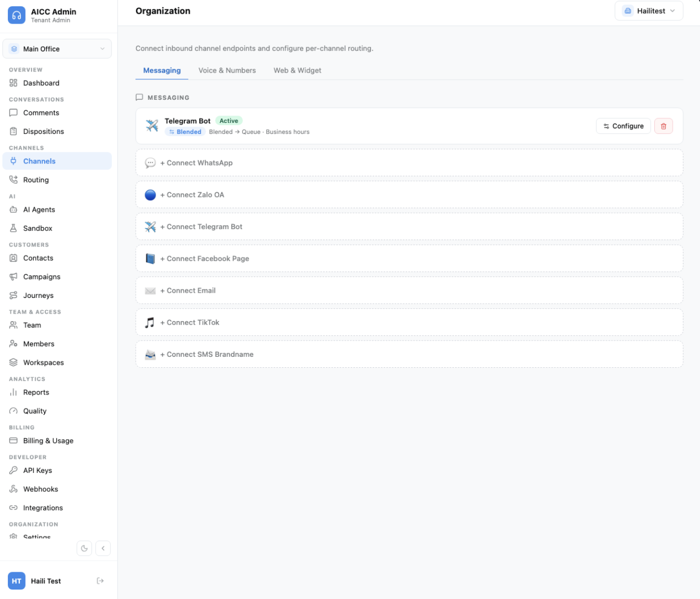Screen dimensions: 700x599
Task: Open the Hailitest organization dropdown
Action: [x=648, y=11]
